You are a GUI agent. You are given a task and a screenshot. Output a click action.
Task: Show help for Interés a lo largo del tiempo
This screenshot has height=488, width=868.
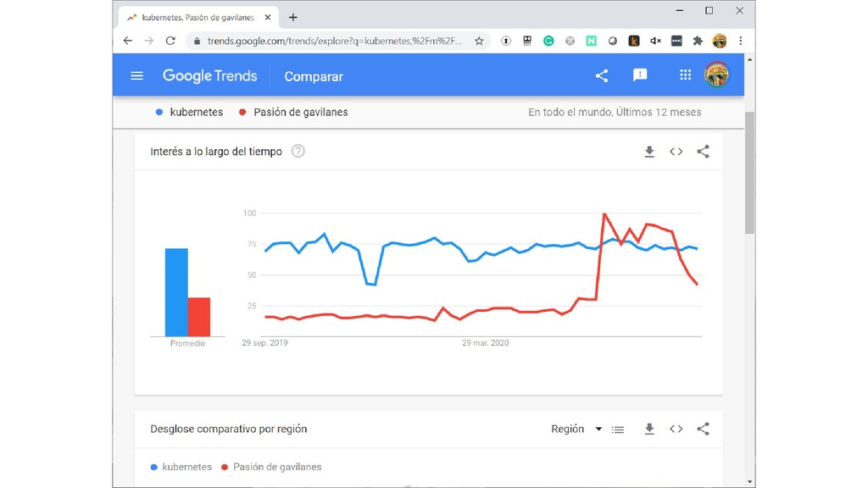tap(298, 152)
